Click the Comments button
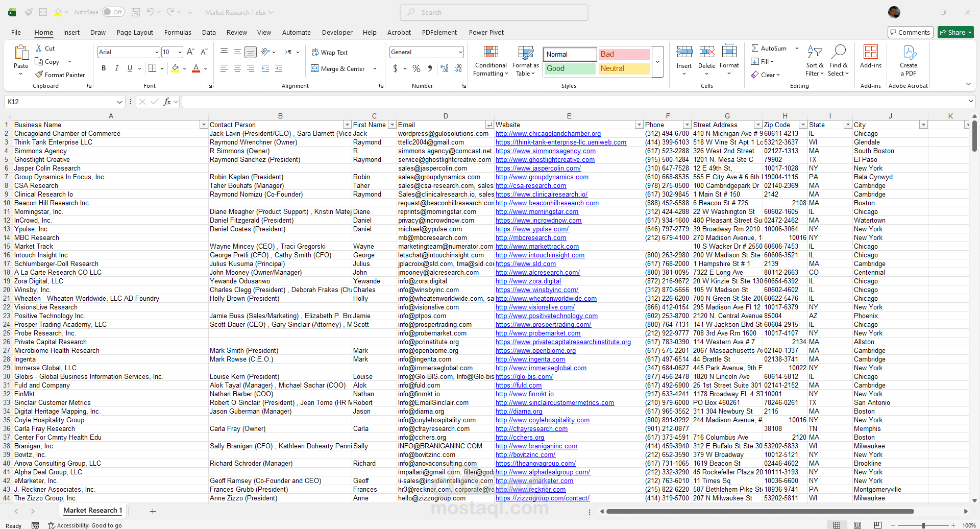 (x=910, y=32)
